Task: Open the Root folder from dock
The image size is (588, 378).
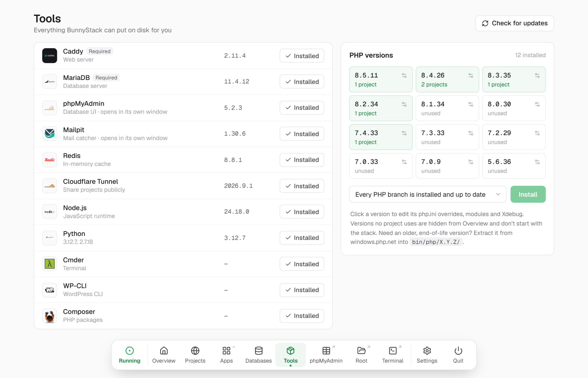Action: (362, 355)
